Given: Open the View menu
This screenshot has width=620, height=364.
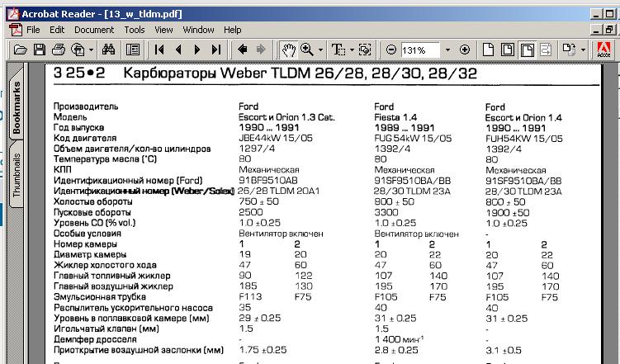Looking at the screenshot, I should pyautogui.click(x=163, y=30).
